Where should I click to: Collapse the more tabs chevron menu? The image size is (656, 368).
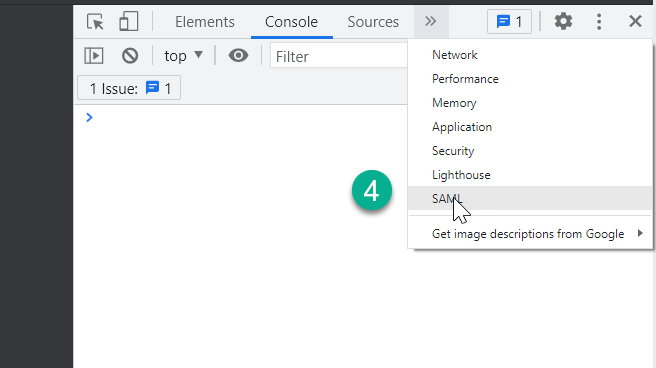(x=431, y=21)
